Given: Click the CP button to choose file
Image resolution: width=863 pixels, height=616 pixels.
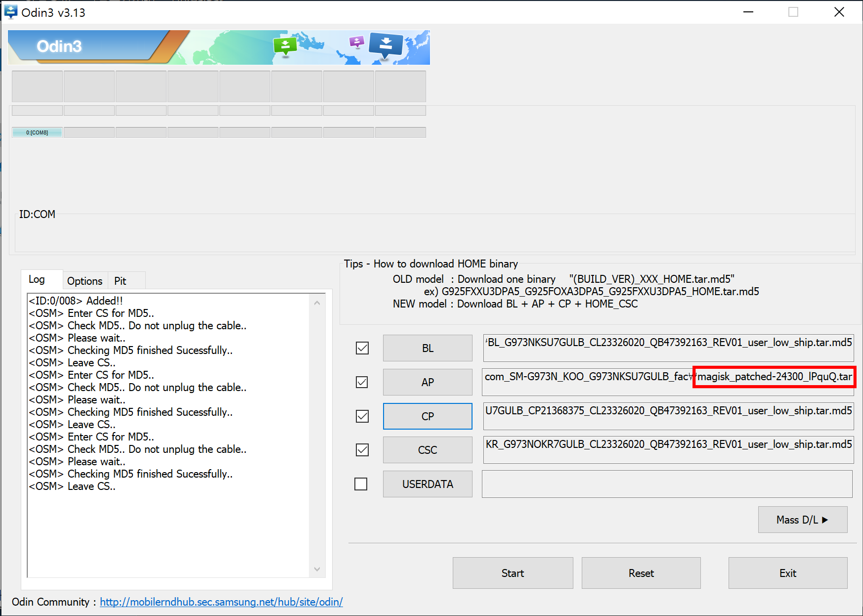Looking at the screenshot, I should [428, 416].
